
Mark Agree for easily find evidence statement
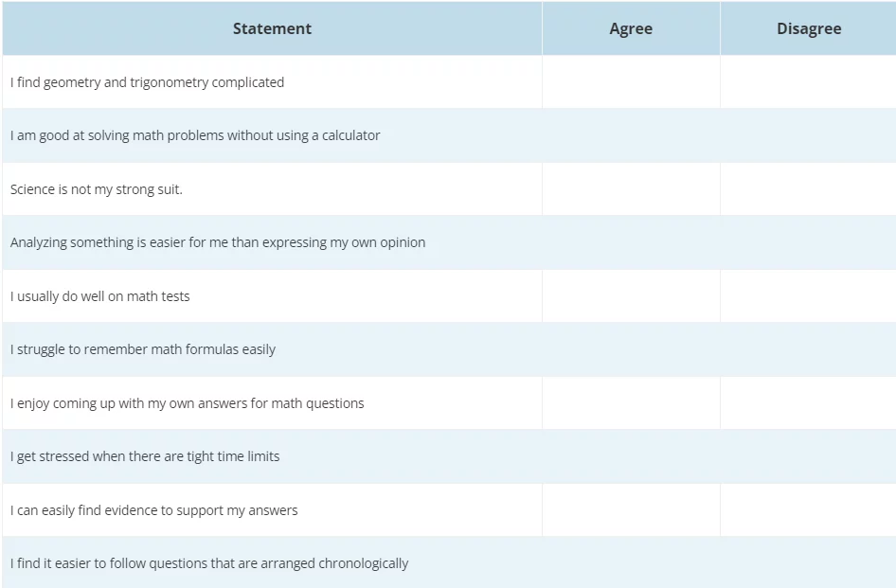(x=631, y=509)
